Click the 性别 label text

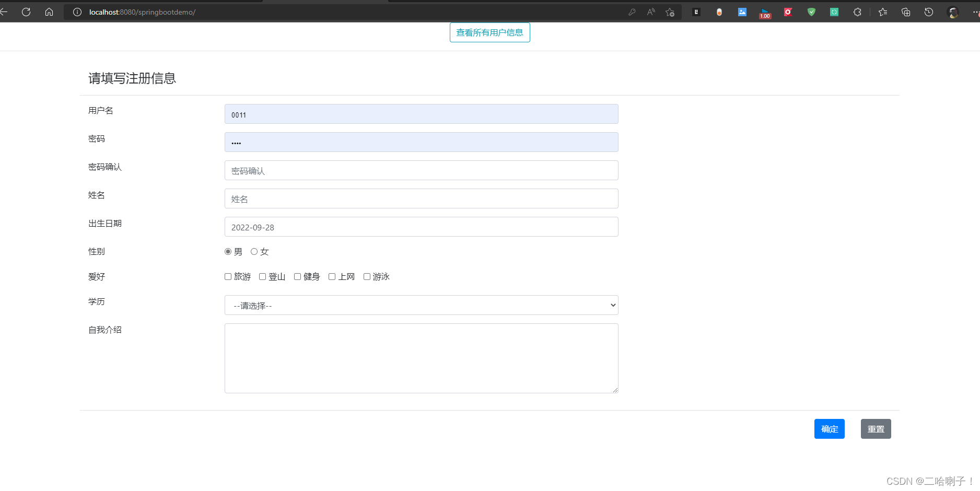coord(97,252)
